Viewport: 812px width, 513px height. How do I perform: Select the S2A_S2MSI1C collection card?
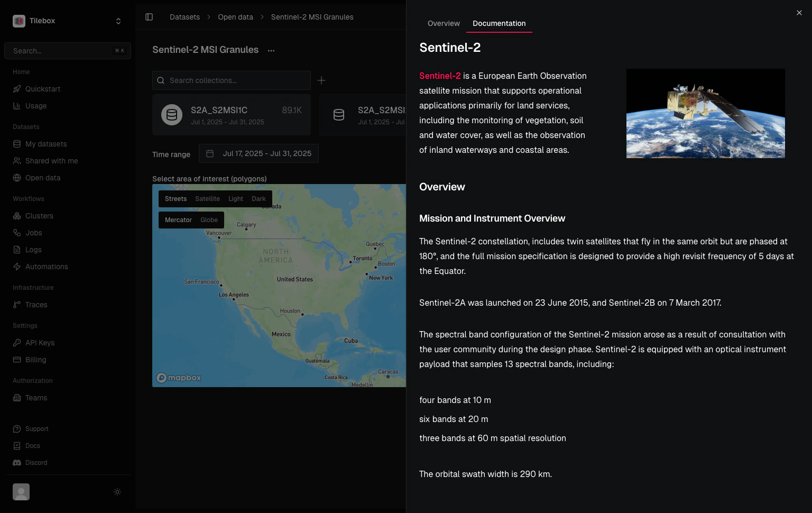(232, 115)
